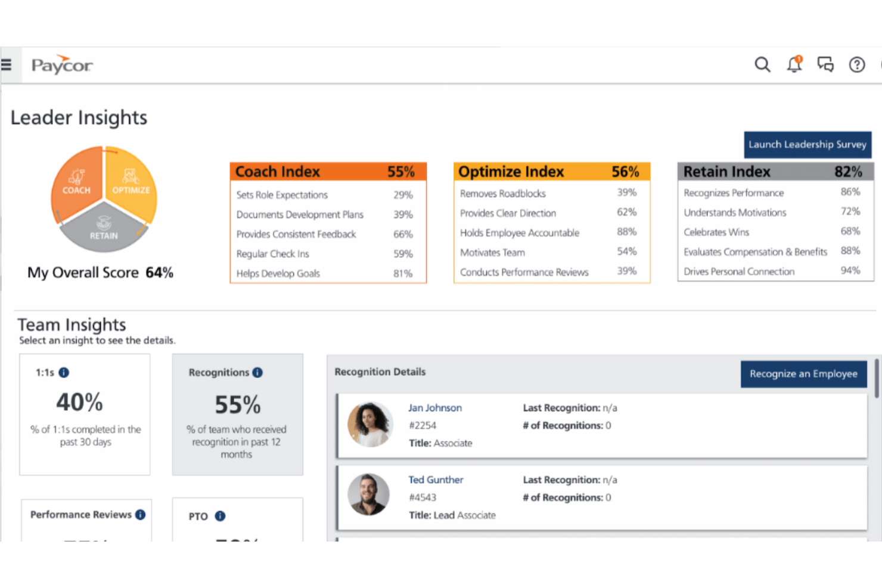The height and width of the screenshot is (588, 882).
Task: Open the search magnifier icon
Action: [x=762, y=64]
